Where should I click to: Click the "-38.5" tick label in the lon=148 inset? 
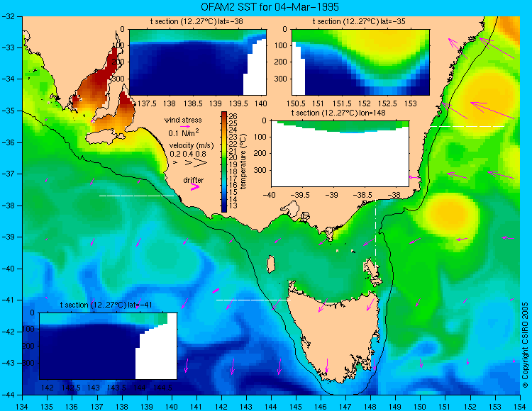click(362, 195)
